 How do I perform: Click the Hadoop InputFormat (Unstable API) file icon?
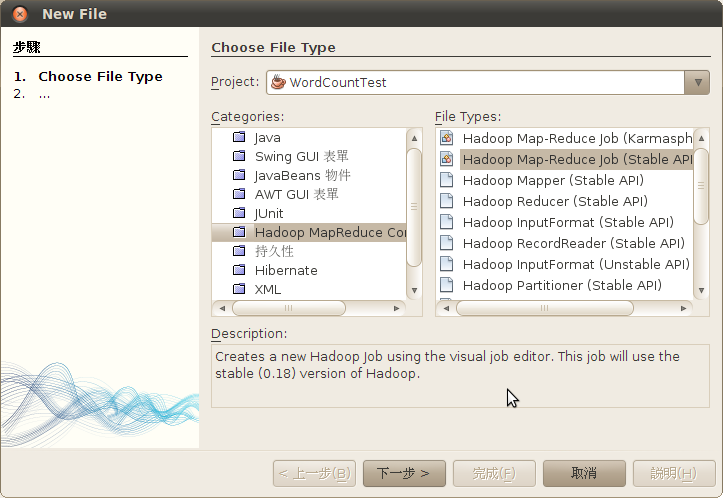446,264
